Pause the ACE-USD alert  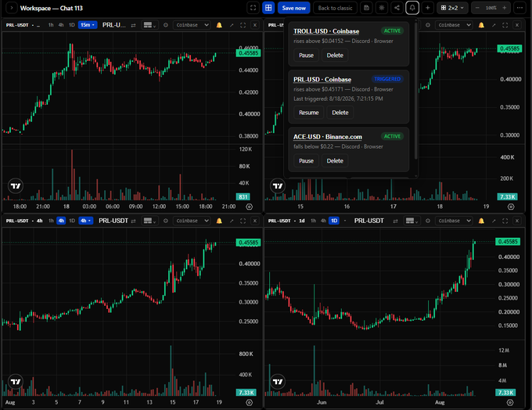tap(306, 161)
